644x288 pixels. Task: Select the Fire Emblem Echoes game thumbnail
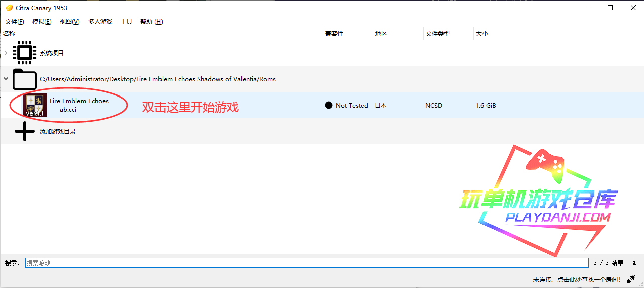coord(36,105)
